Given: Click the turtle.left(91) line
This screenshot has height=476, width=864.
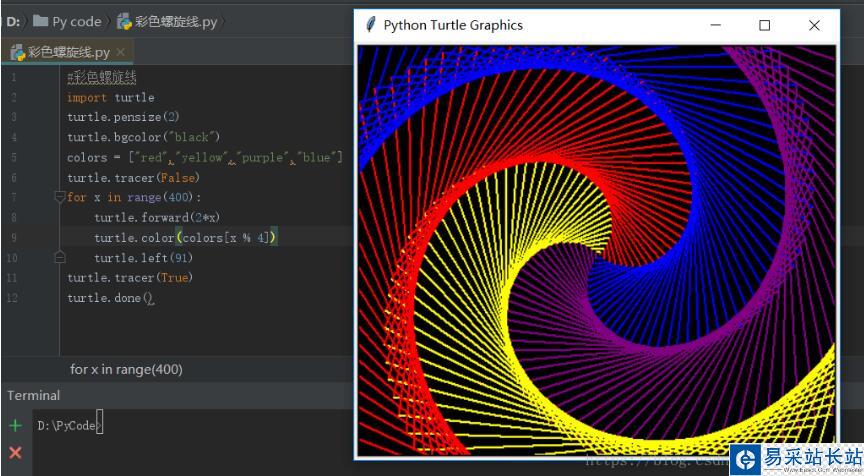Looking at the screenshot, I should click(143, 257).
